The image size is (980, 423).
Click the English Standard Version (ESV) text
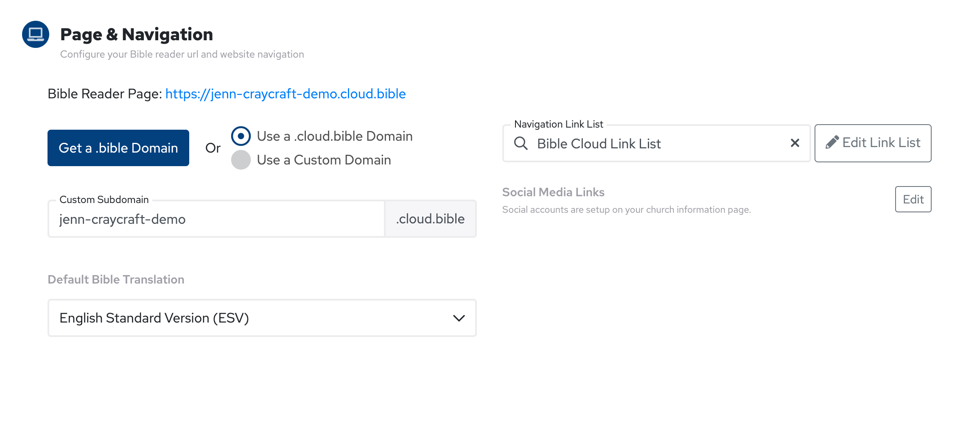tap(154, 318)
